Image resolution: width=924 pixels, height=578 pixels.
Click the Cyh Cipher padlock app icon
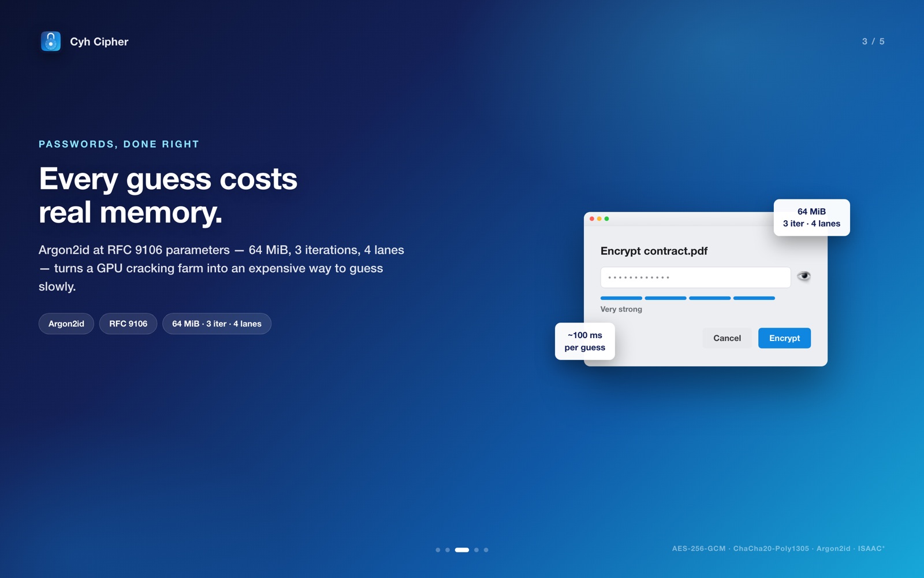point(51,42)
